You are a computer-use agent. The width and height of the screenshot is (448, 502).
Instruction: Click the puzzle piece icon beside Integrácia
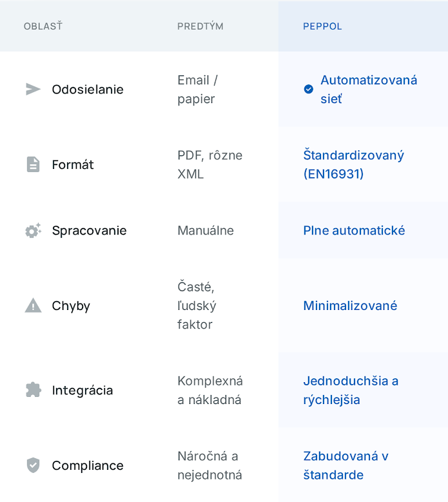[33, 390]
